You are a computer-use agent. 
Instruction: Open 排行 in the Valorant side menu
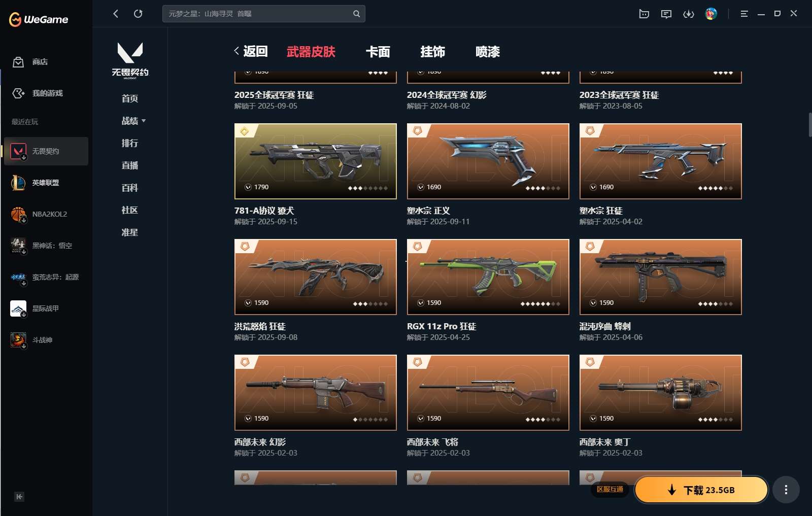click(x=130, y=143)
